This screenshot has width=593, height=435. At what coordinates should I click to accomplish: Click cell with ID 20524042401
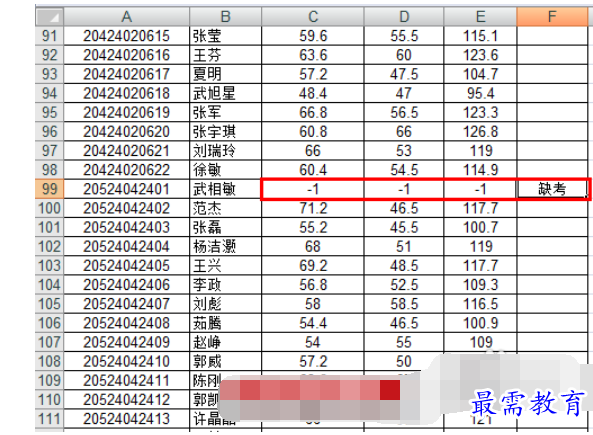(x=126, y=189)
